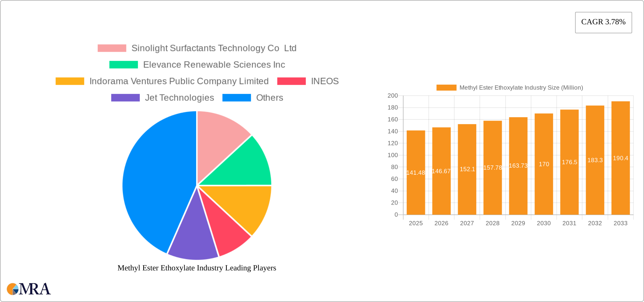
Task: Click Methyl Ester Ethoxylate Industry Size (Million) label
Action: click(521, 88)
